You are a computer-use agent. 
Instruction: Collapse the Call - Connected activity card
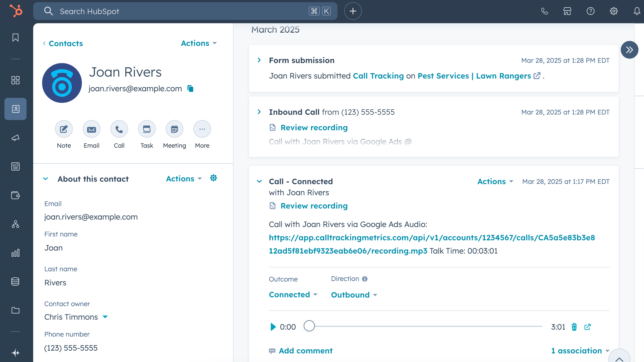coord(259,181)
